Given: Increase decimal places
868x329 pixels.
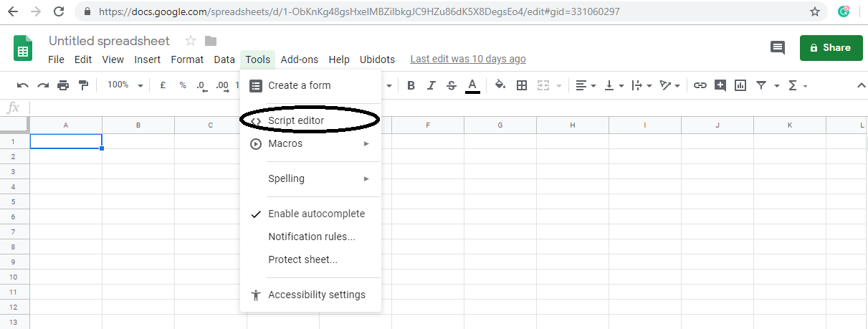Looking at the screenshot, I should pyautogui.click(x=223, y=86).
